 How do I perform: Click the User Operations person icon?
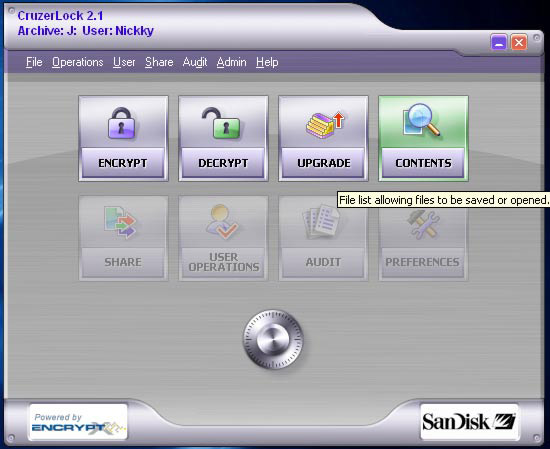tap(221, 222)
